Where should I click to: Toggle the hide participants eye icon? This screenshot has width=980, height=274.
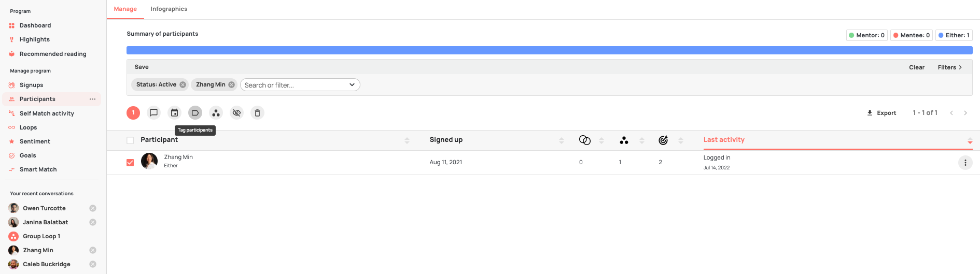coord(237,112)
